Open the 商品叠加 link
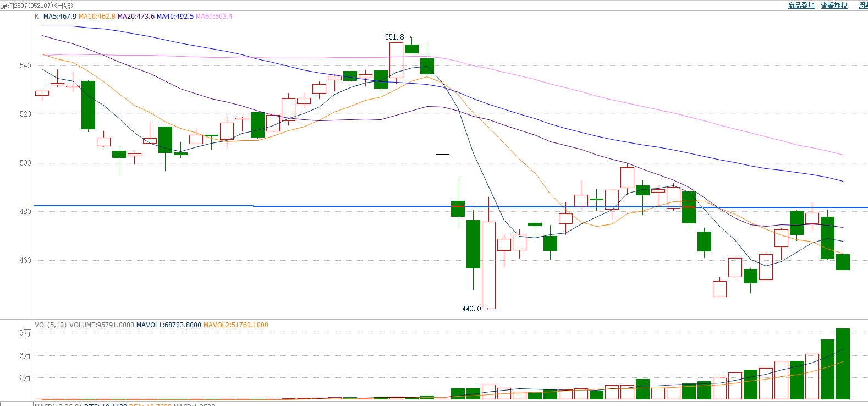Image resolution: width=868 pixels, height=406 pixels. (801, 6)
